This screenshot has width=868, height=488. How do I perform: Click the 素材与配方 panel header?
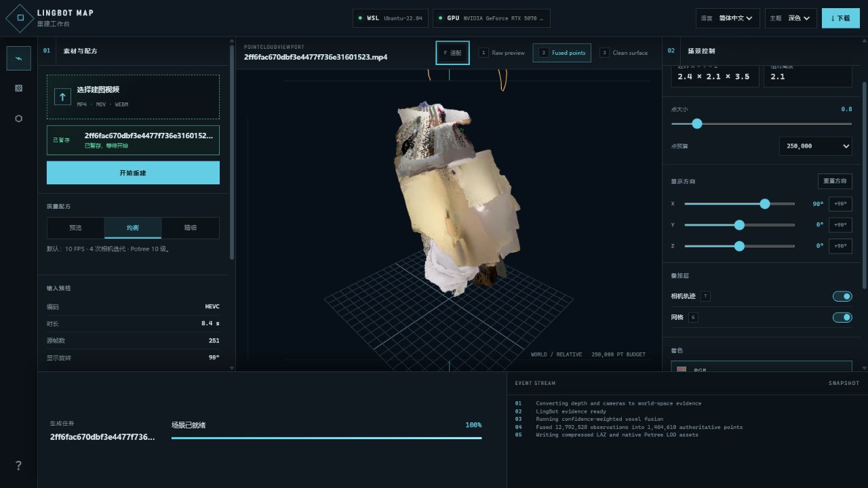coord(80,51)
